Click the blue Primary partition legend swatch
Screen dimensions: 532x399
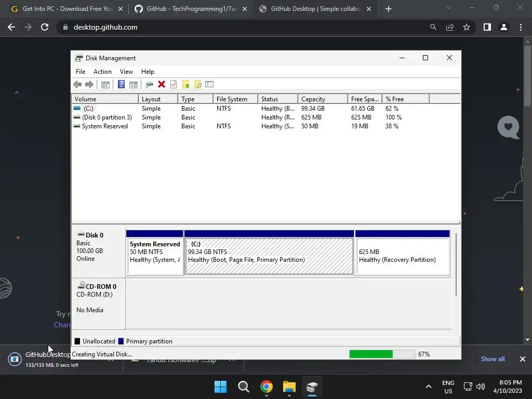[x=121, y=341]
